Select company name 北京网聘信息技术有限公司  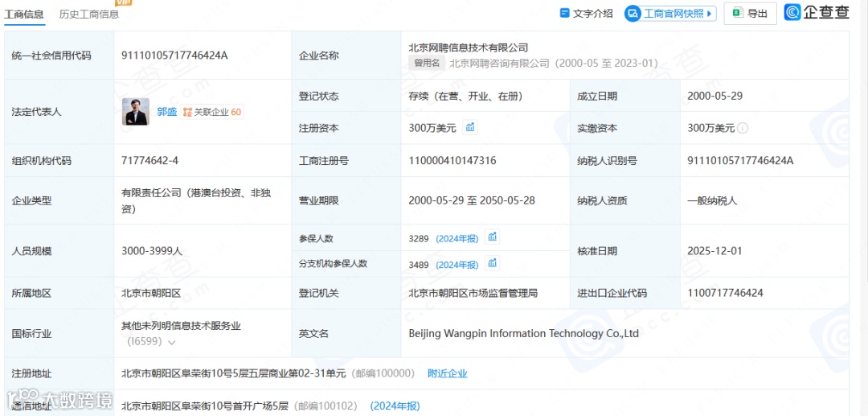point(469,47)
